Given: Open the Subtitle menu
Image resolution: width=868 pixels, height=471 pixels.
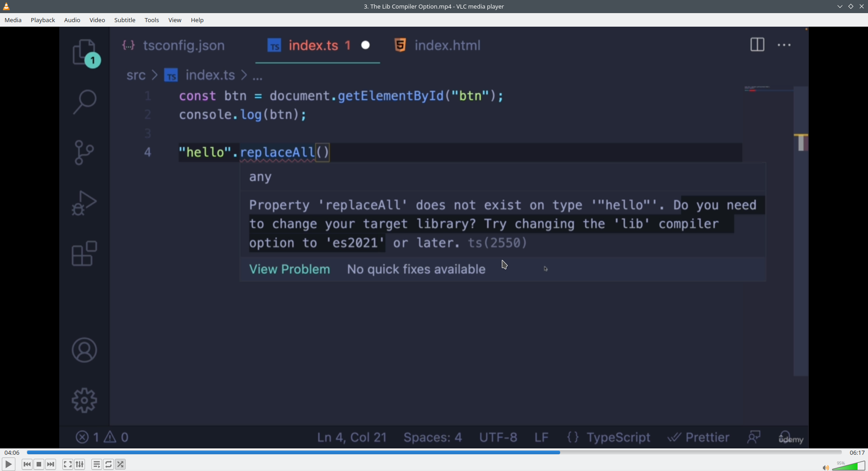Looking at the screenshot, I should [x=125, y=20].
